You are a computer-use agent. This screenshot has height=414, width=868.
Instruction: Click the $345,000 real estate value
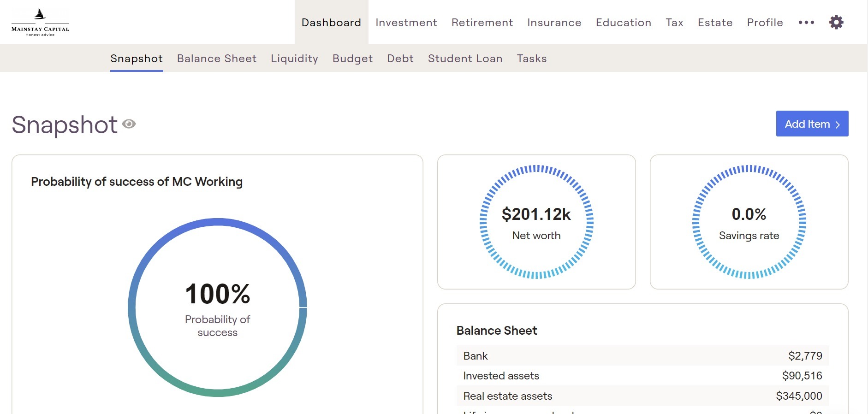click(799, 396)
